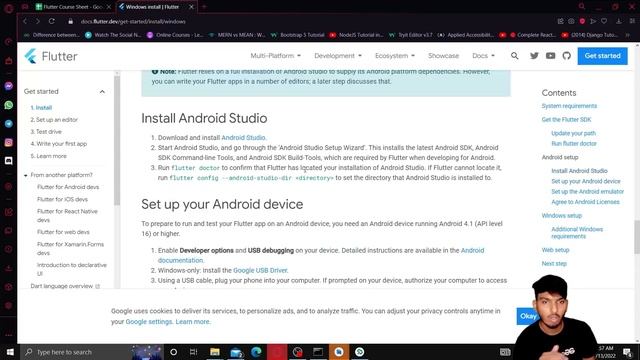This screenshot has height=360, width=640.
Task: Open Flutter for iOS devs link
Action: 62,199
